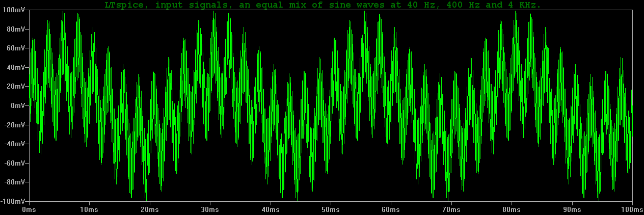
Task: Click the -40mV vertical axis label
Action: click(13, 144)
